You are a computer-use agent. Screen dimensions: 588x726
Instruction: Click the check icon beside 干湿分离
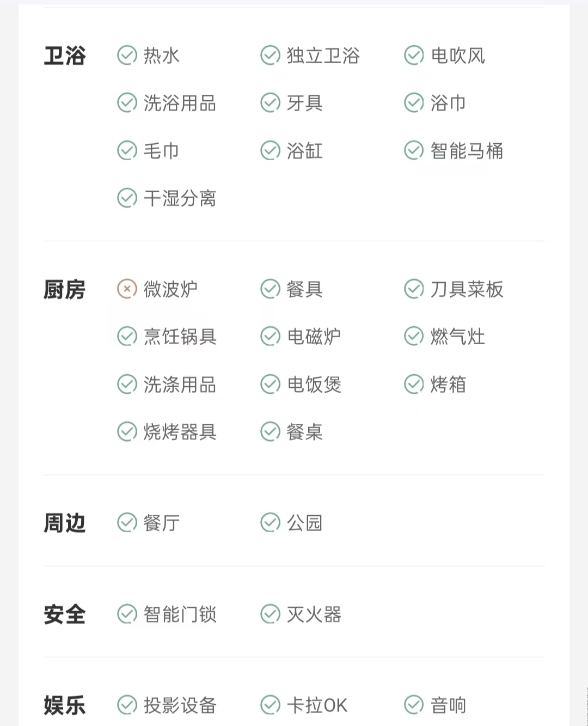point(127,198)
